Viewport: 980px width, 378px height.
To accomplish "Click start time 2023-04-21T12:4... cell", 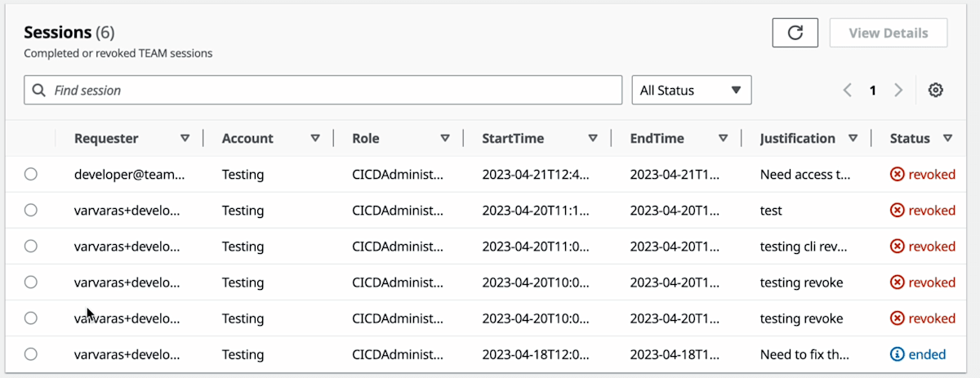I will point(536,174).
